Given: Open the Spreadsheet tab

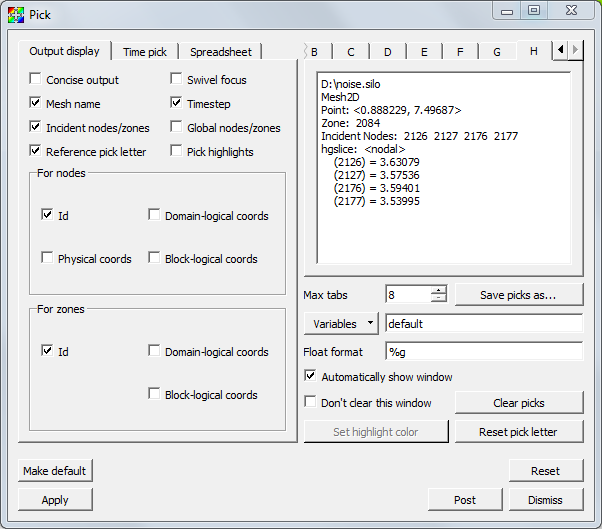Looking at the screenshot, I should coord(221,52).
